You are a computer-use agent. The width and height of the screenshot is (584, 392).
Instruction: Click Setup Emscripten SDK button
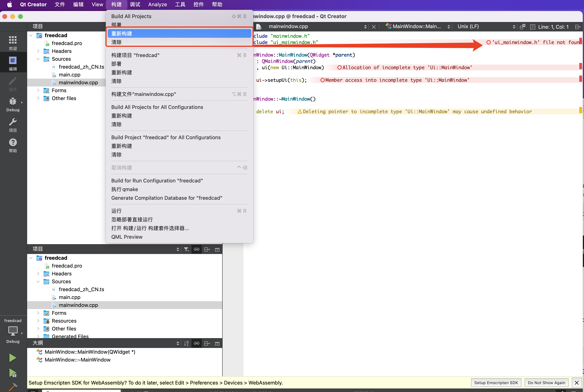tap(496, 383)
